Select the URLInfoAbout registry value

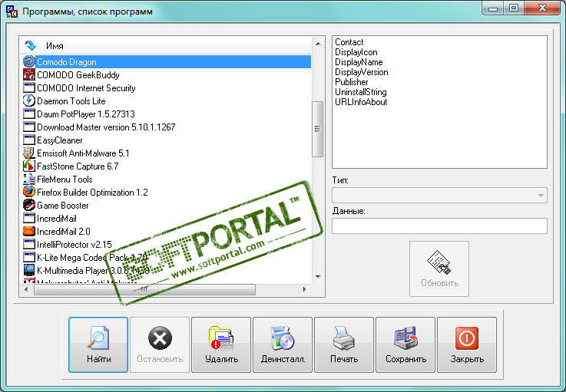coord(361,102)
